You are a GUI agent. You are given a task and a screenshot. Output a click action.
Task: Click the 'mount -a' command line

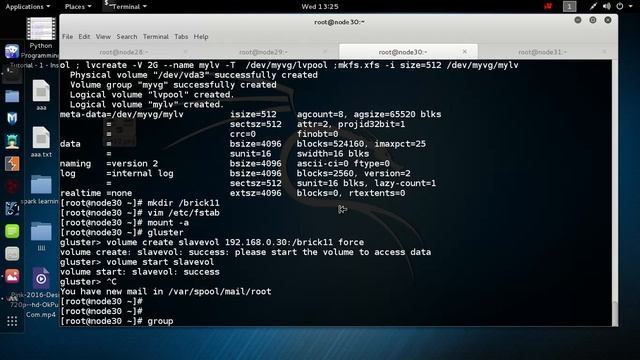[124, 222]
